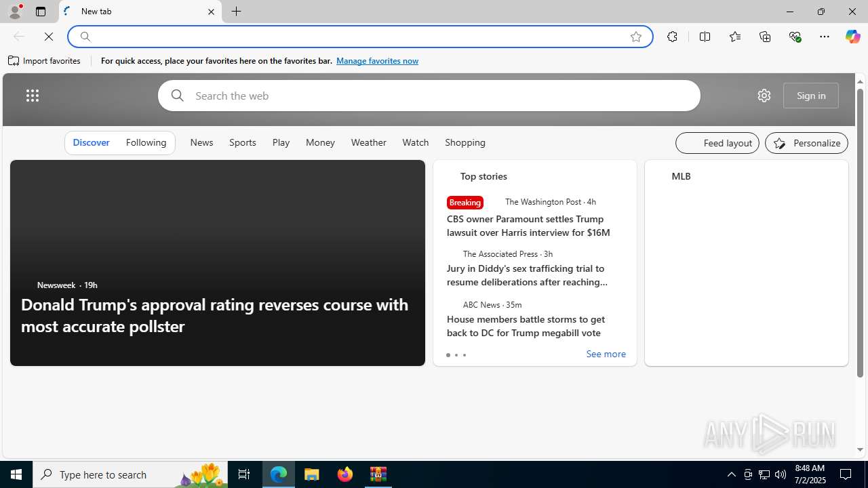
Task: Click the web search magnifier icon
Action: [178, 96]
